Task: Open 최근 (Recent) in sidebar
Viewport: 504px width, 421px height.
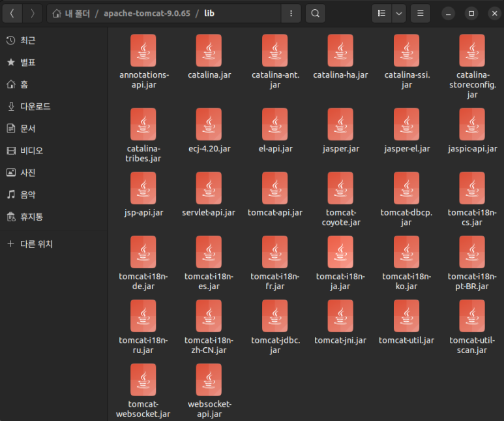Action: click(x=53, y=40)
